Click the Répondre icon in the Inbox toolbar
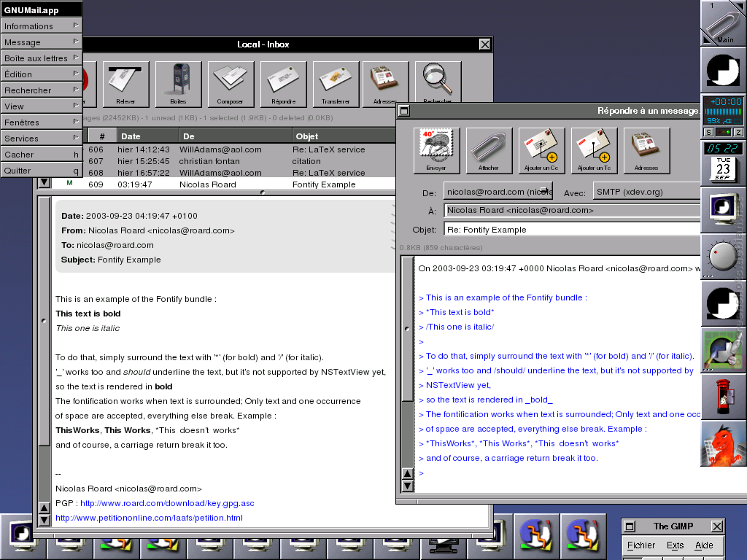Screen dimensions: 747x560 coord(284,84)
